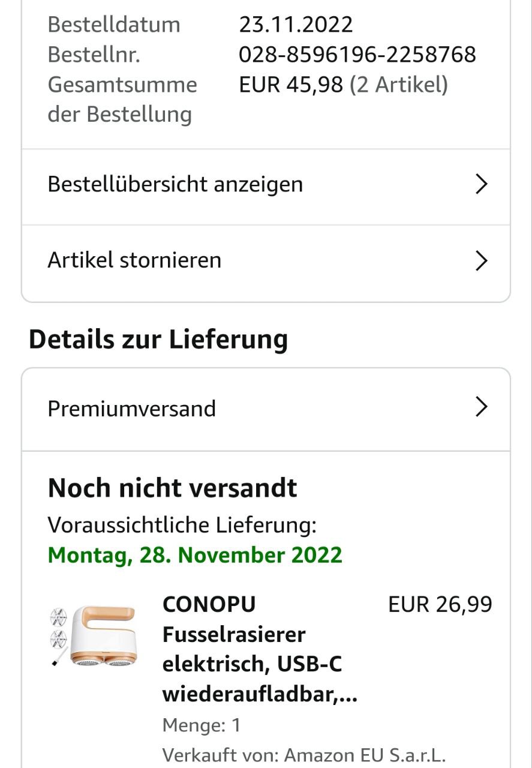532x768 pixels.
Task: Click the Bestelldatum label
Action: (114, 25)
